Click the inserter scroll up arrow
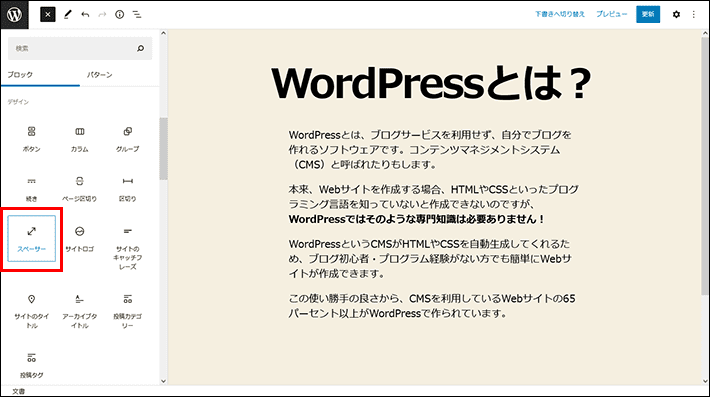 [163, 33]
